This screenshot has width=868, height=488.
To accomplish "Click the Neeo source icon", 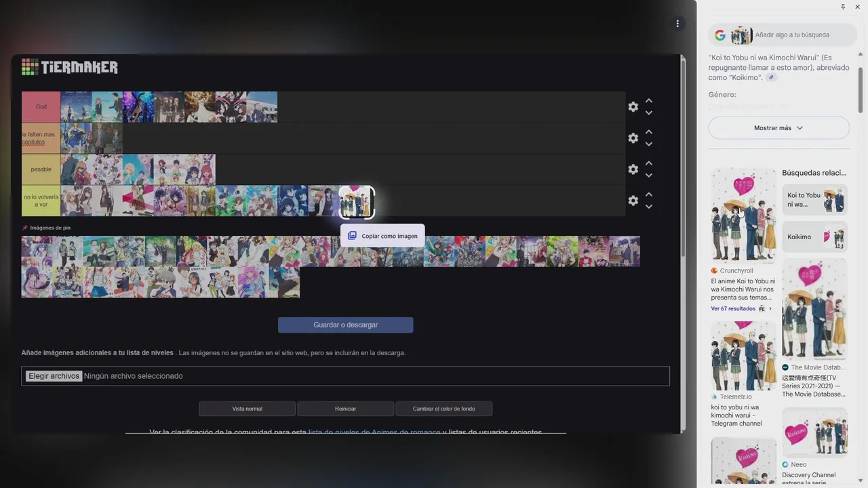I will click(x=785, y=464).
